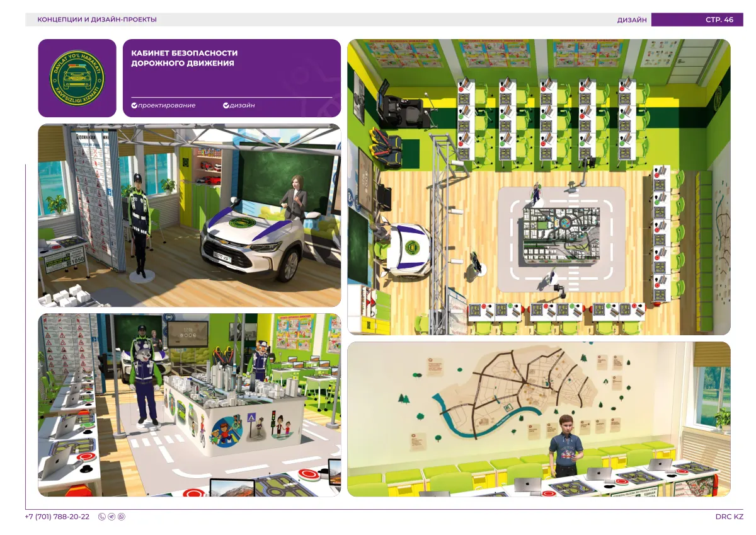Click the КАБИНЕТ БЕЗОПАСНОСТИ ДОРОЖНОГО ДВИЖЕНИЯ title
Screen dimensions: 756x535
click(x=184, y=58)
